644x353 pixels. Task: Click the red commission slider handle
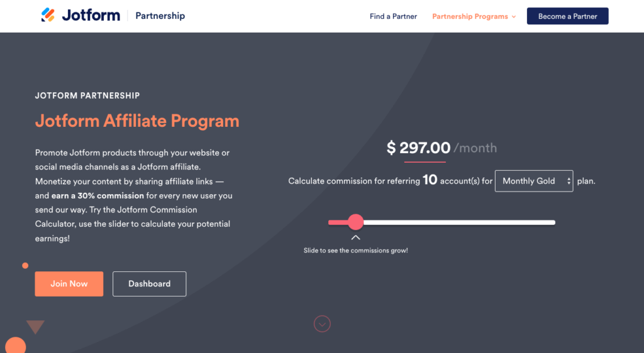point(356,222)
